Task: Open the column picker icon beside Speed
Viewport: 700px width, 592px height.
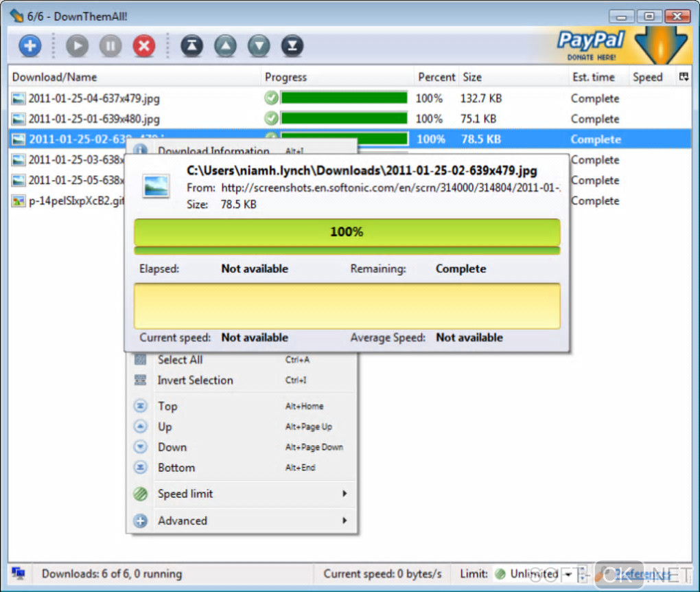Action: click(x=684, y=77)
